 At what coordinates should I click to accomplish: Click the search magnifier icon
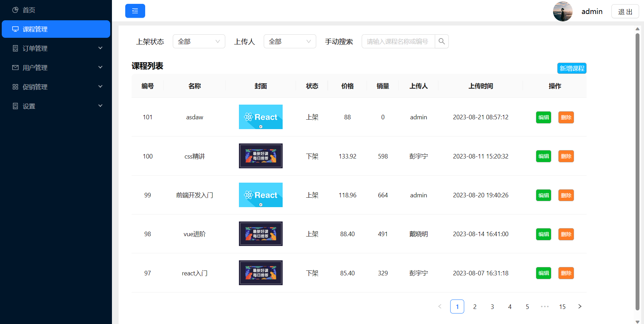(442, 41)
